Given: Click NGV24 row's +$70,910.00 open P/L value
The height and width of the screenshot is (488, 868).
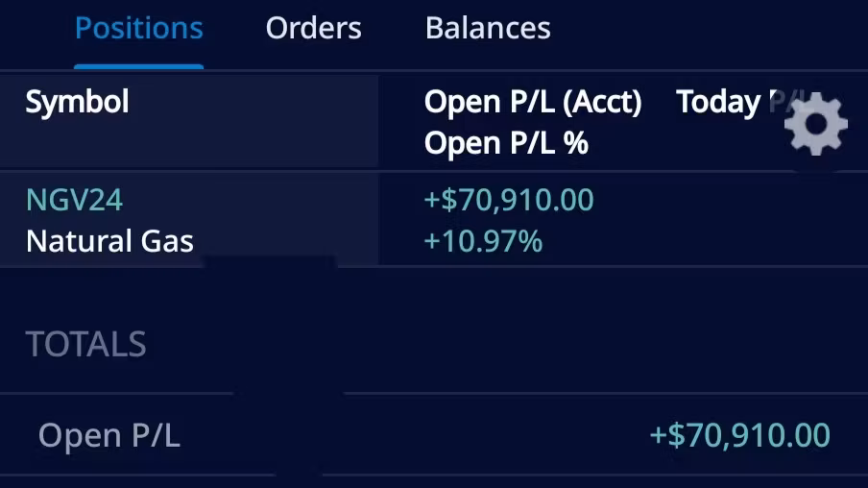Looking at the screenshot, I should coord(509,200).
